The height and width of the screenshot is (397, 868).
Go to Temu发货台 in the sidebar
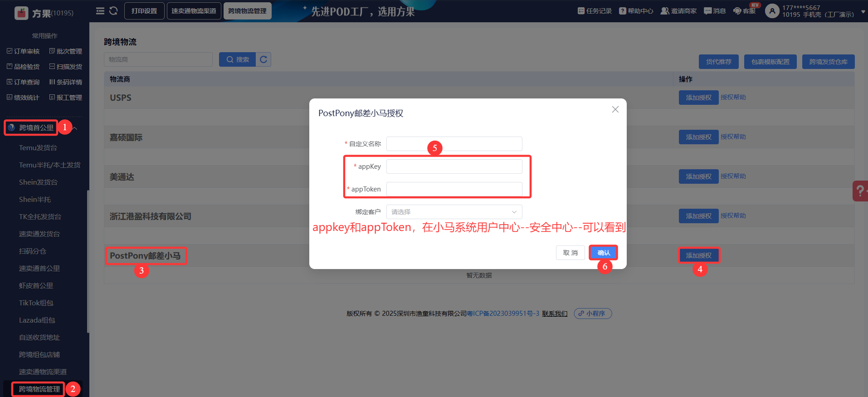(x=38, y=148)
